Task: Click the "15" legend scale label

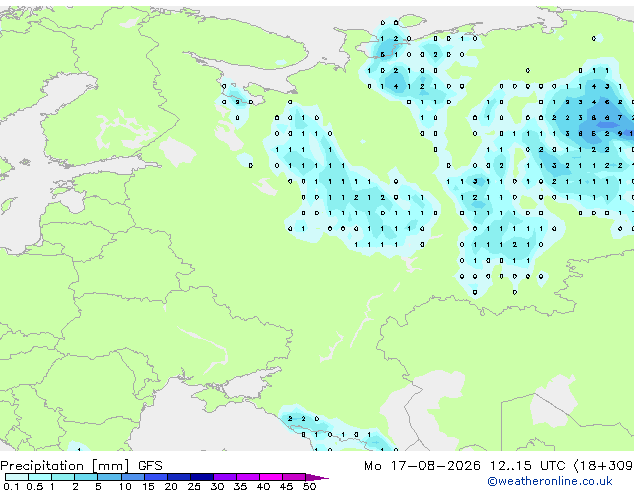Action: [148, 486]
